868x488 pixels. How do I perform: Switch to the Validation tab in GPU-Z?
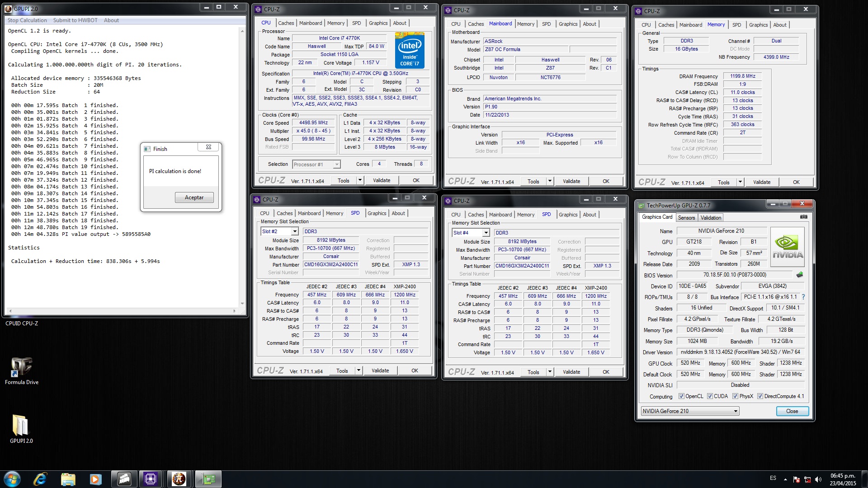(711, 218)
